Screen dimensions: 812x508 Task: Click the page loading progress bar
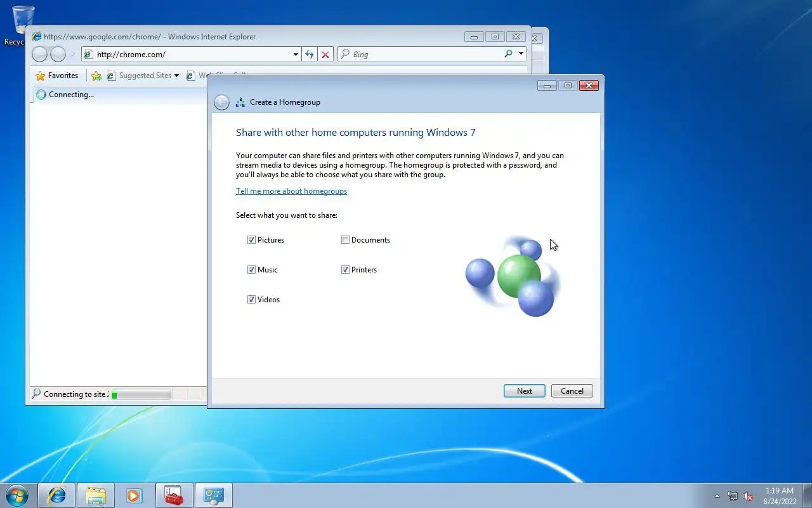141,394
